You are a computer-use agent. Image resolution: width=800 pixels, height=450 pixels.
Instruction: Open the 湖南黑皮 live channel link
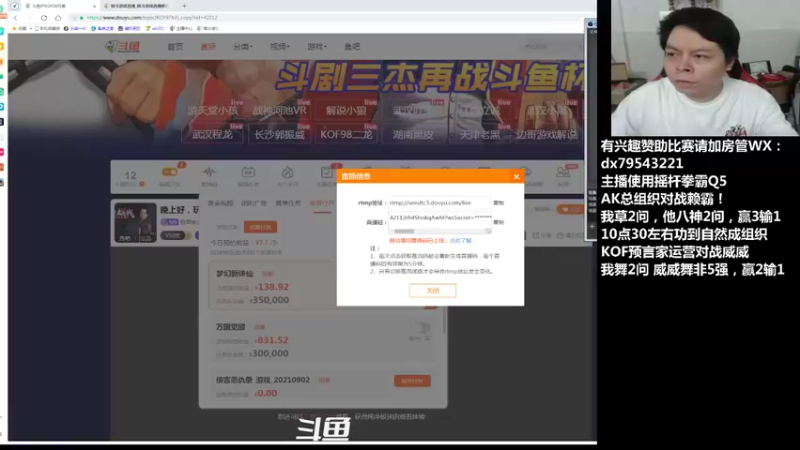pyautogui.click(x=413, y=134)
